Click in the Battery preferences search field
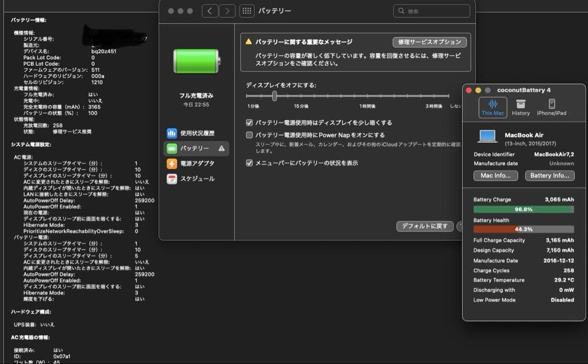The image size is (588, 364). (x=432, y=11)
